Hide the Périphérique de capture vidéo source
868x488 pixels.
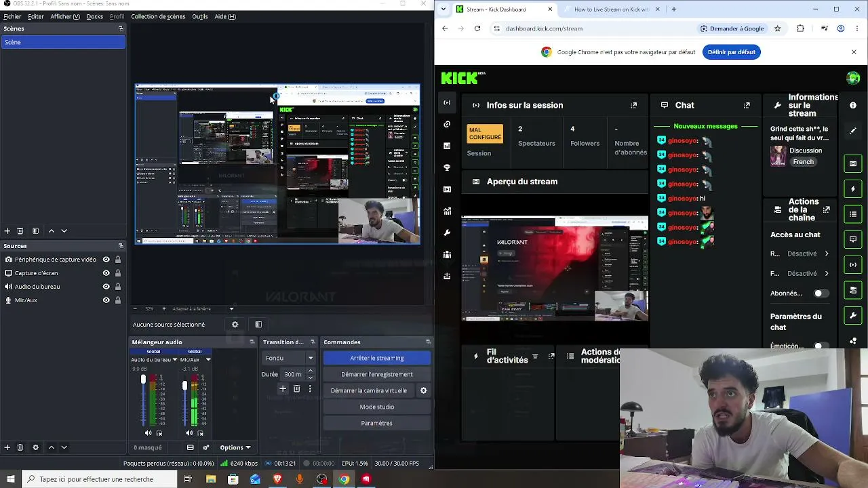point(106,260)
